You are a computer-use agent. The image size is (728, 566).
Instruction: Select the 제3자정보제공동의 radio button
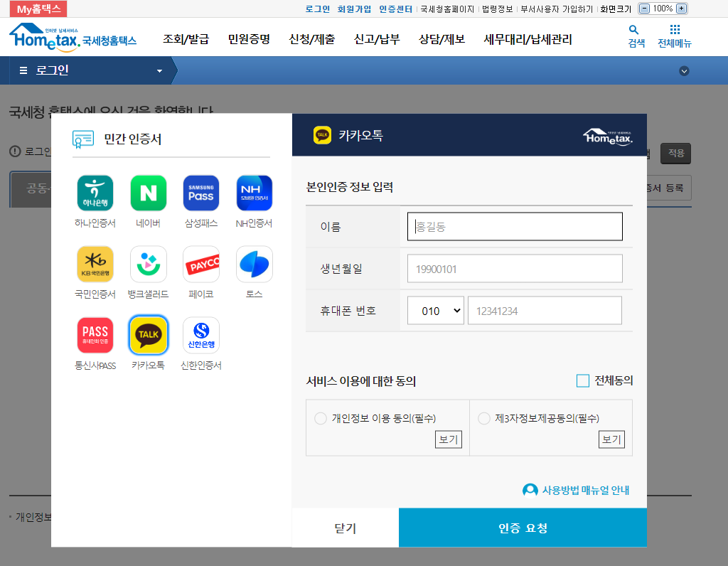coord(483,418)
